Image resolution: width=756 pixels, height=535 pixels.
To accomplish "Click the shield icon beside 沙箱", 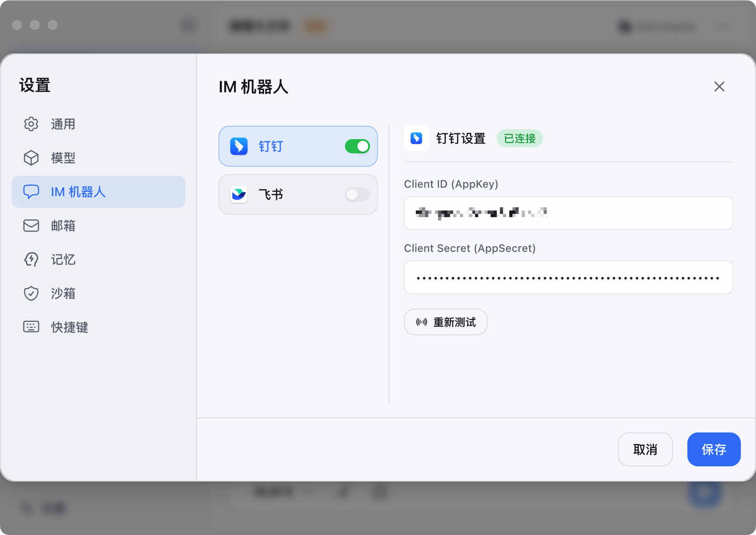I will [31, 293].
